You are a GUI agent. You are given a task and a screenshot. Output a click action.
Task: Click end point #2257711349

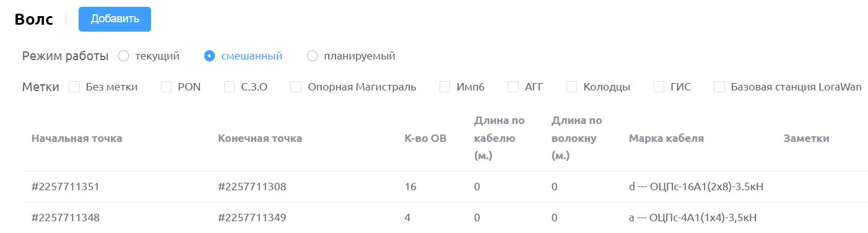click(x=252, y=218)
